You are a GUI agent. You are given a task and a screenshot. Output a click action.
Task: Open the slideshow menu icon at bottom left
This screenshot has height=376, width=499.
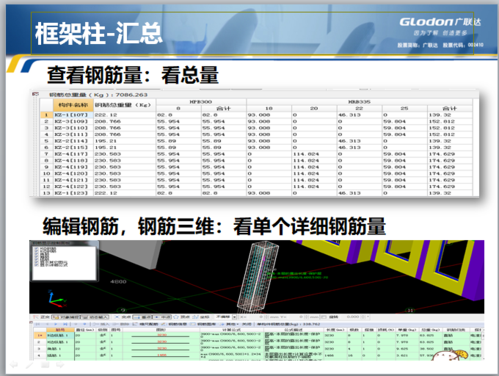45,365
